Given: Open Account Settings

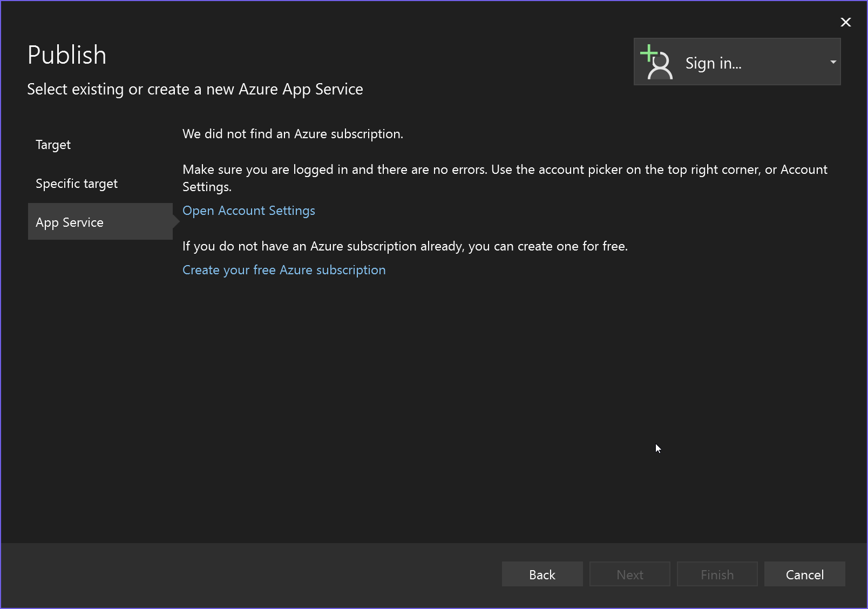Looking at the screenshot, I should 248,211.
